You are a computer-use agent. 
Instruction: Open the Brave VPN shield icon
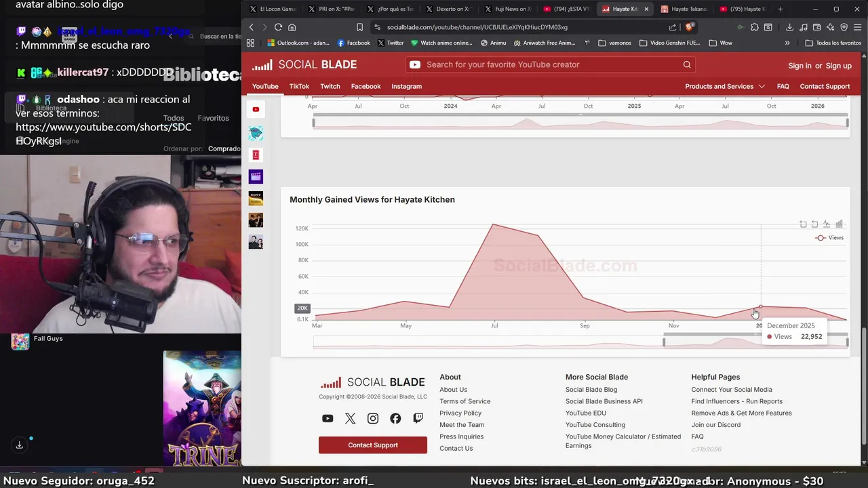coord(844,27)
